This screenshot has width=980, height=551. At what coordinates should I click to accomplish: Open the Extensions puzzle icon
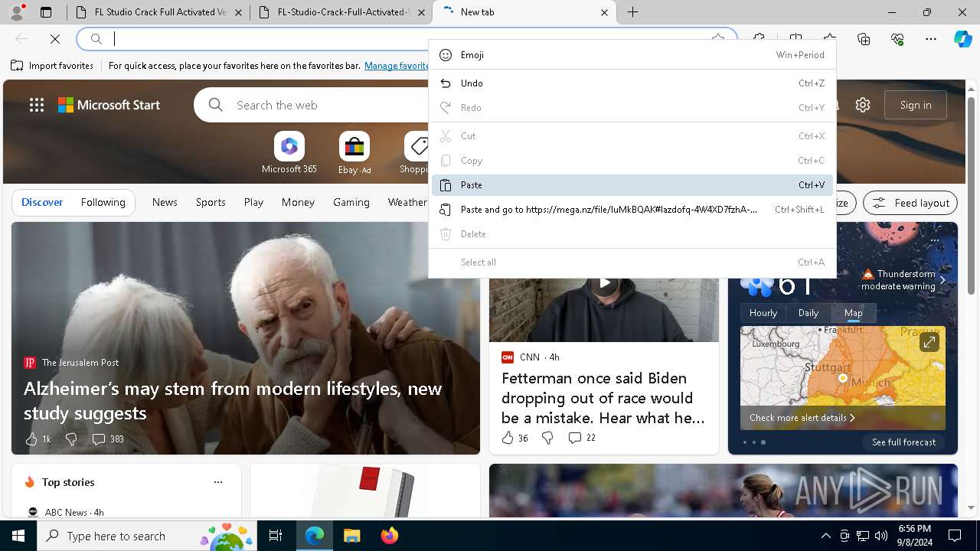[759, 39]
